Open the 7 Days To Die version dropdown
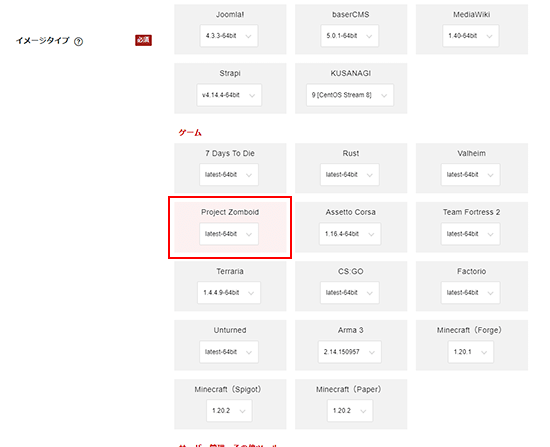The width and height of the screenshot is (550, 447). (x=229, y=174)
